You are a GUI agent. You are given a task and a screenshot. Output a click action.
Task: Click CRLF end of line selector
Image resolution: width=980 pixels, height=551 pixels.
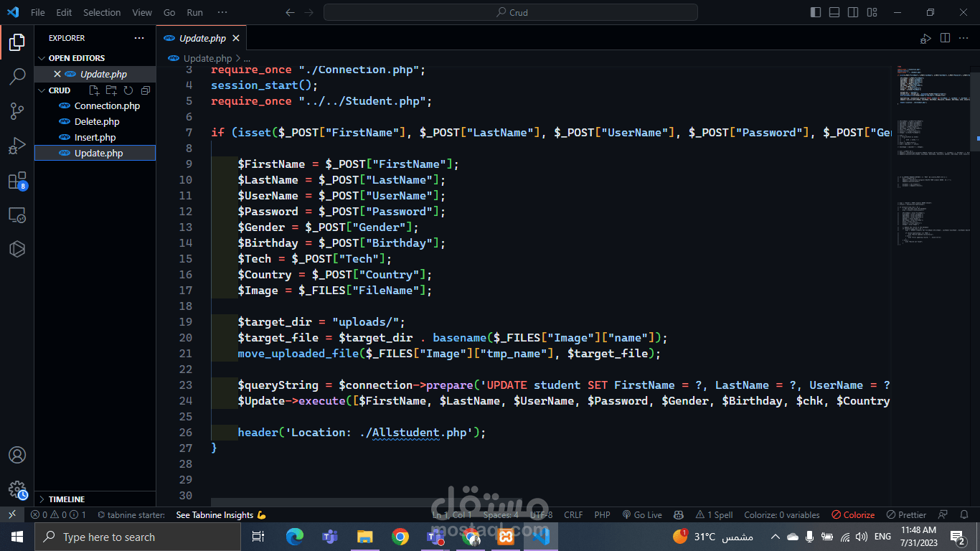573,514
